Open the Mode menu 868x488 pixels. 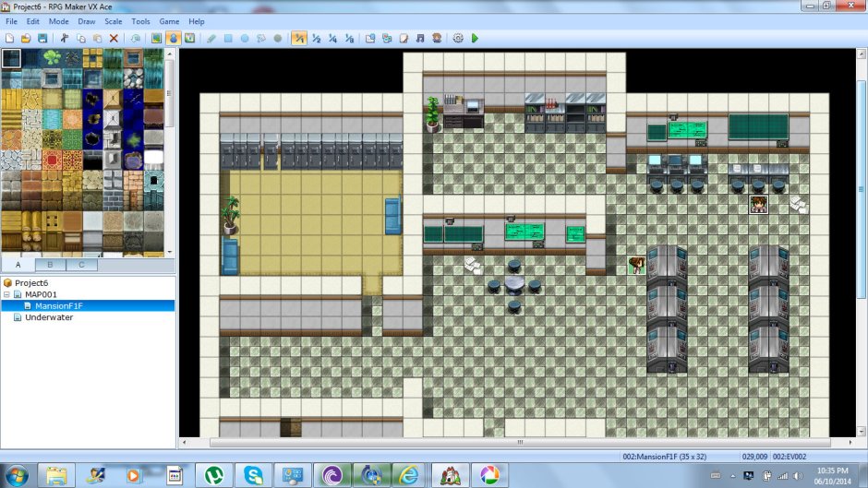point(59,21)
